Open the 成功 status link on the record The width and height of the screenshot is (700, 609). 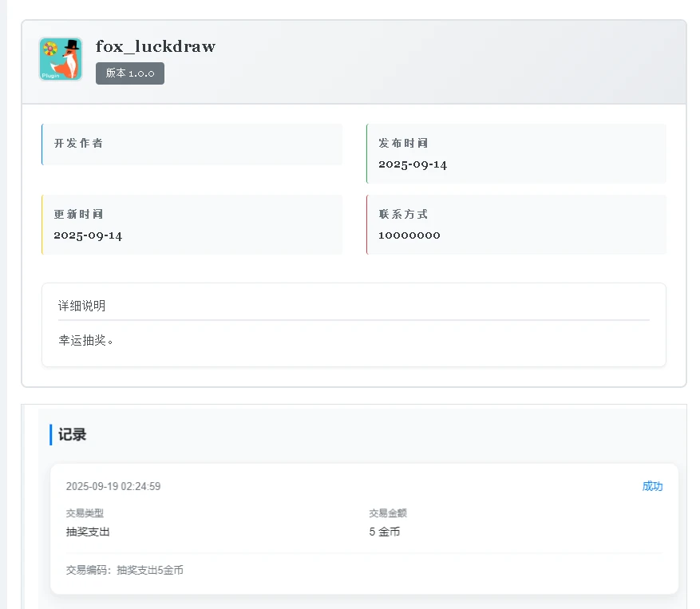click(x=652, y=486)
